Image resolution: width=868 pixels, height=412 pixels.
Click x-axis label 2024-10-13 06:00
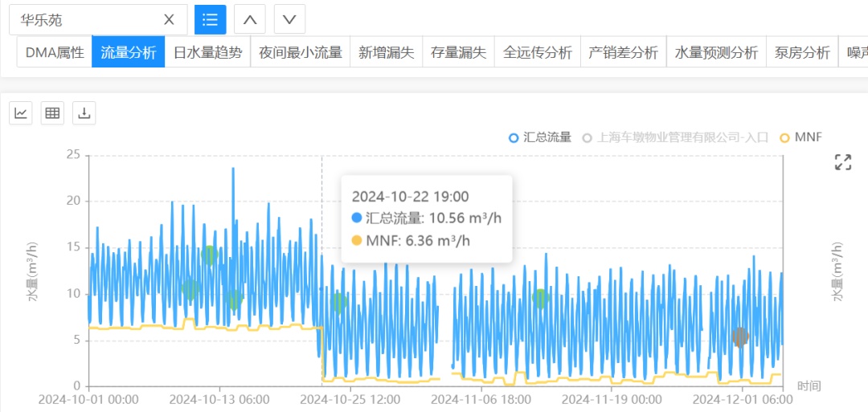219,399
